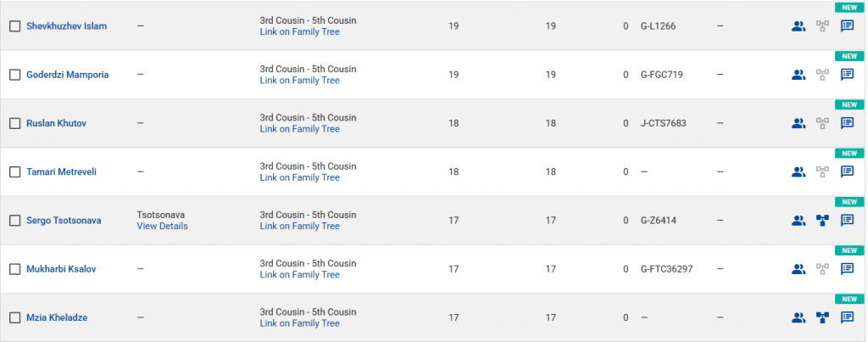Screen dimensions: 868x342
Task: View family tree icon for Sergo Tsotsonava
Action: point(821,221)
